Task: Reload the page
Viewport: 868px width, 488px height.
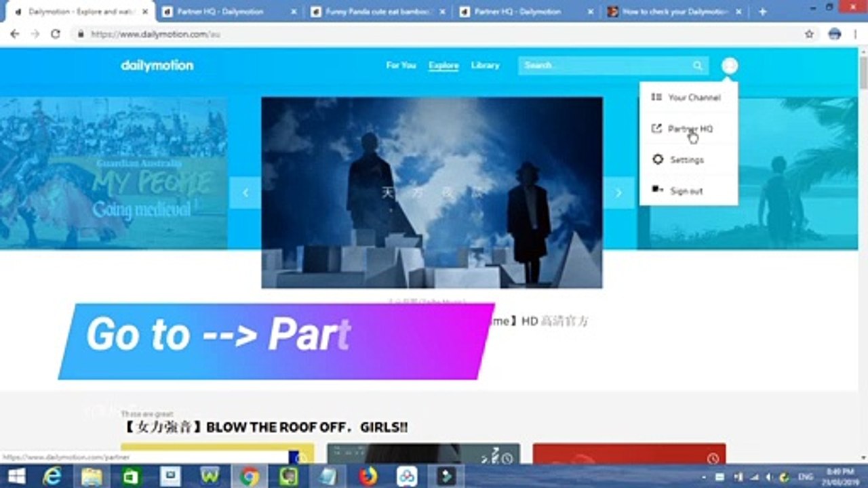Action: tap(56, 34)
